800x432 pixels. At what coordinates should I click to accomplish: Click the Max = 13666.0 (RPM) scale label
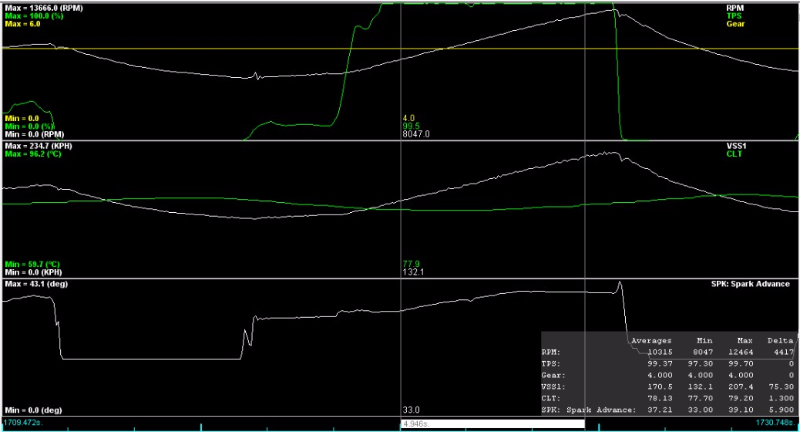tap(43, 8)
